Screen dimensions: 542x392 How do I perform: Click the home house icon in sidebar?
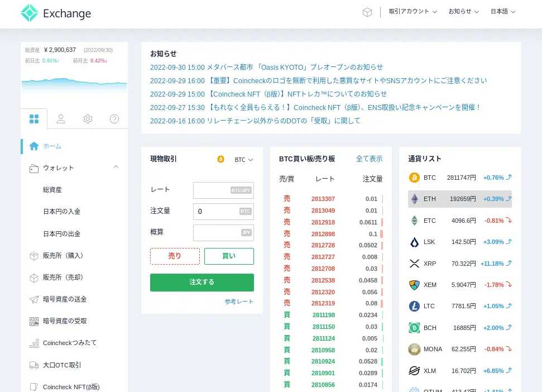[34, 146]
